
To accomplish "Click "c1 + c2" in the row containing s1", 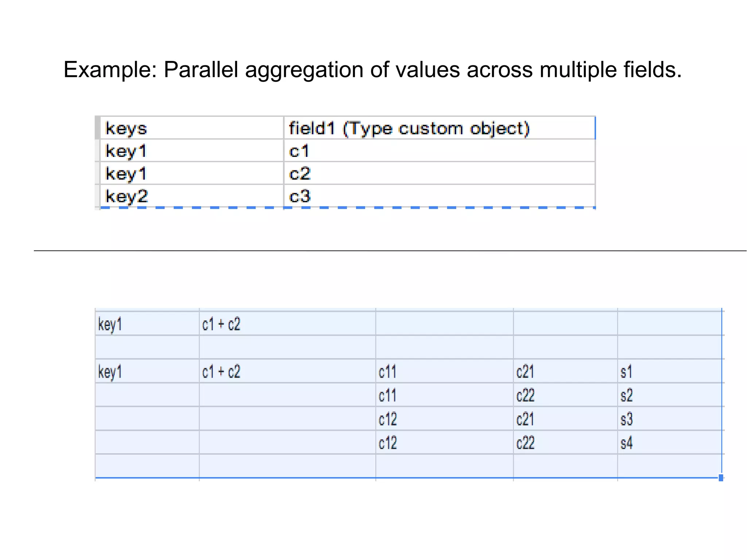I will pos(287,371).
